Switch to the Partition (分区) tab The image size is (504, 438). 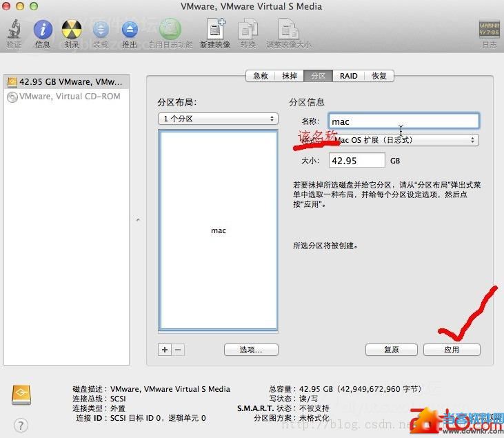click(319, 76)
